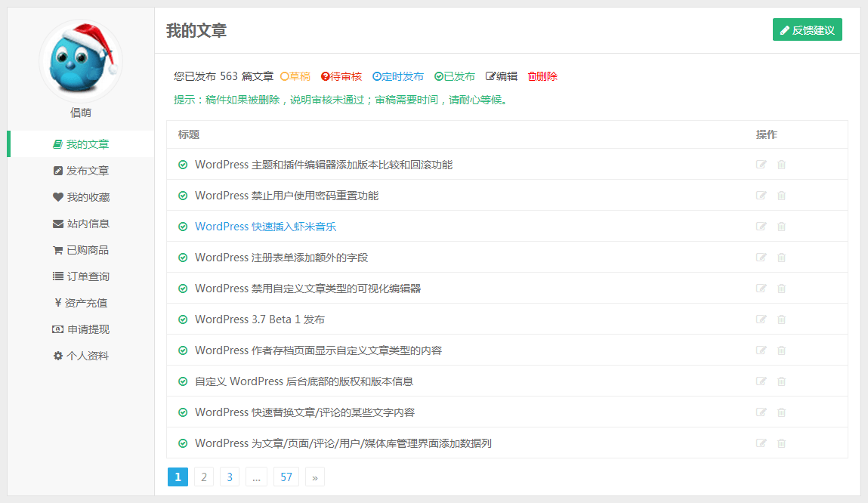Jump to last page 57

[286, 477]
